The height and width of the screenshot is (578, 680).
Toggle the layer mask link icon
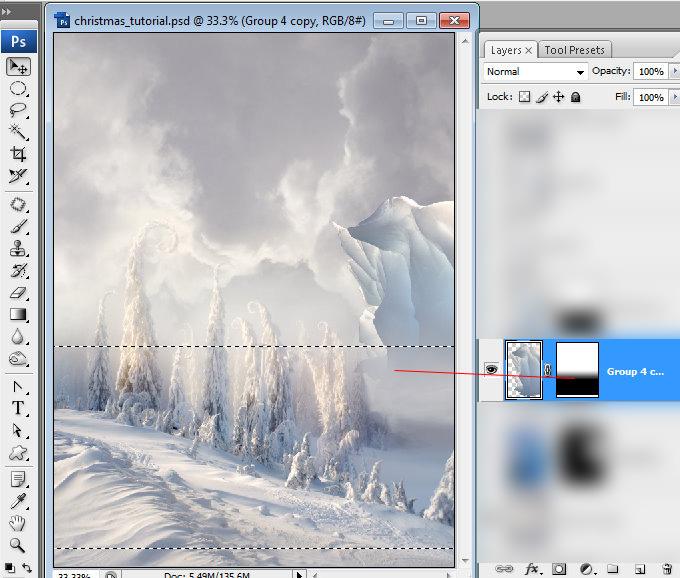click(x=548, y=371)
